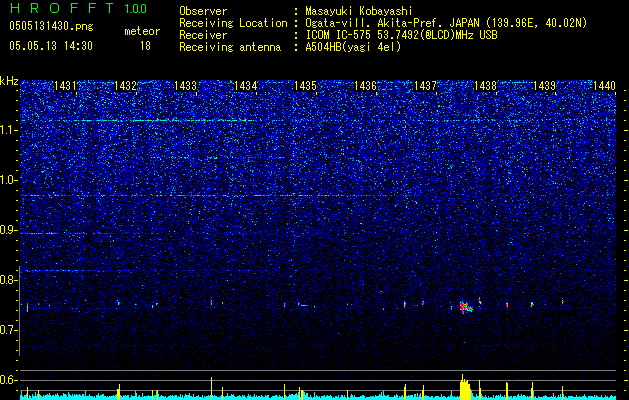This screenshot has height=400, width=629.
Task: Click the large meteor echo before 1438
Action: pyautogui.click(x=466, y=307)
